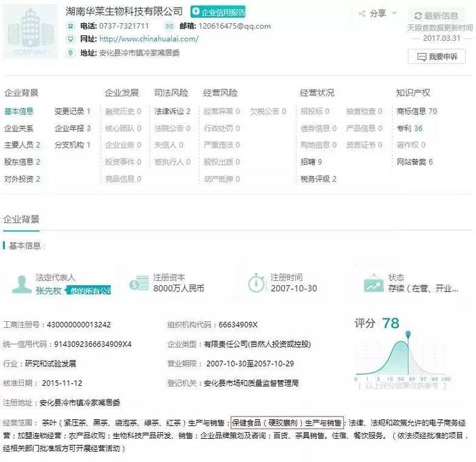Open the 企业信用报告 download badge
Image resolution: width=476 pixels, height=462 pixels.
point(218,12)
